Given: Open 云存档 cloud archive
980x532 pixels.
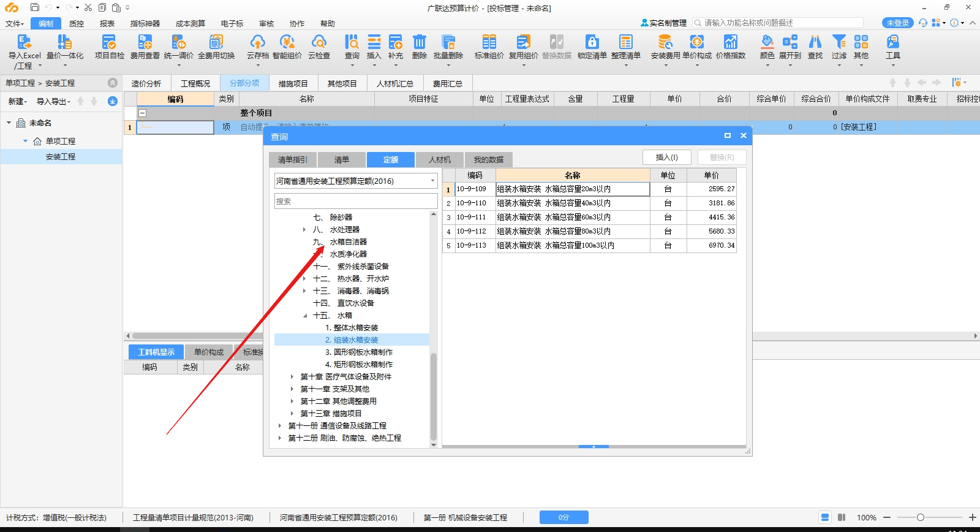Looking at the screenshot, I should [x=258, y=47].
